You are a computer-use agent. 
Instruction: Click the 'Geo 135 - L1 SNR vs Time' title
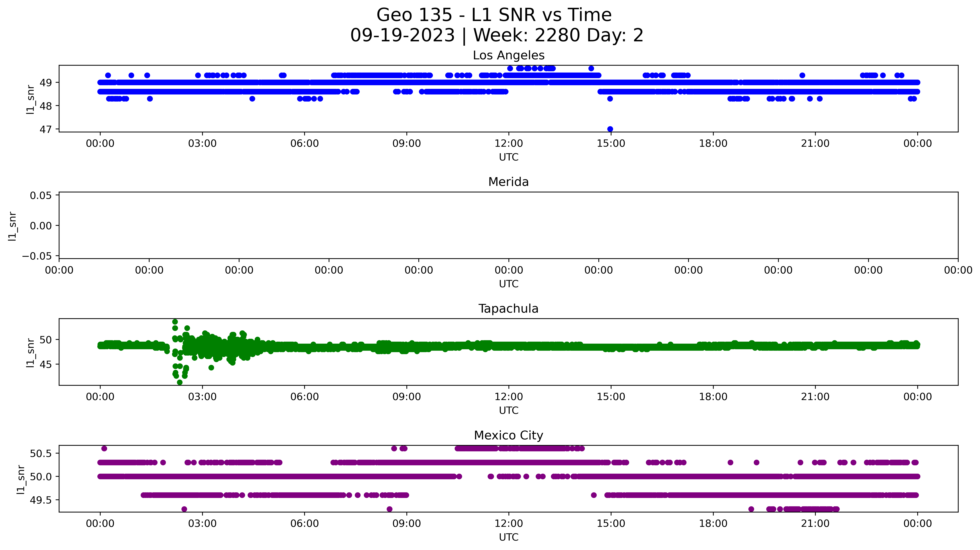click(x=494, y=15)
